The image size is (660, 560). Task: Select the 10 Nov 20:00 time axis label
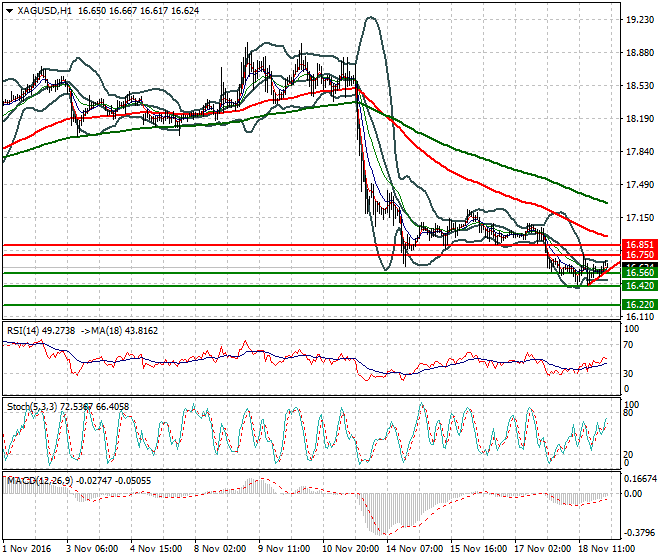351,549
